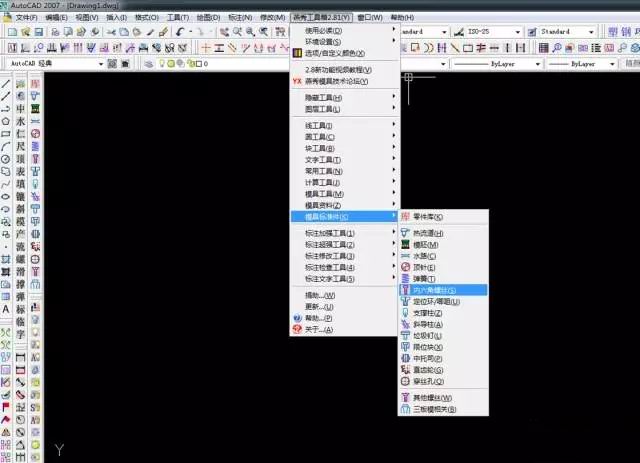Open the Undo history dropdown arrow

(x=190, y=32)
